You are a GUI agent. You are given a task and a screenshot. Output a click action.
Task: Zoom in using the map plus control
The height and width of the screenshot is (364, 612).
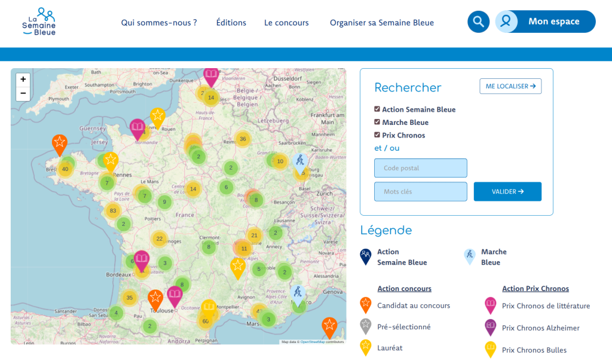tap(23, 79)
